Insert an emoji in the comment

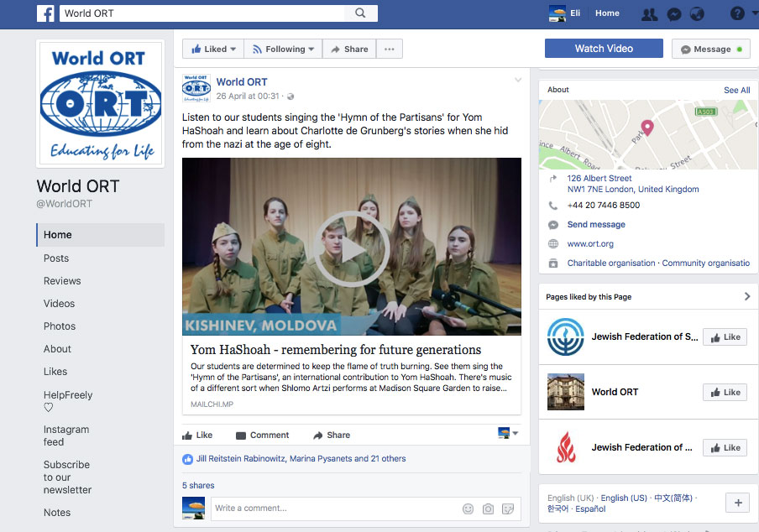(468, 509)
